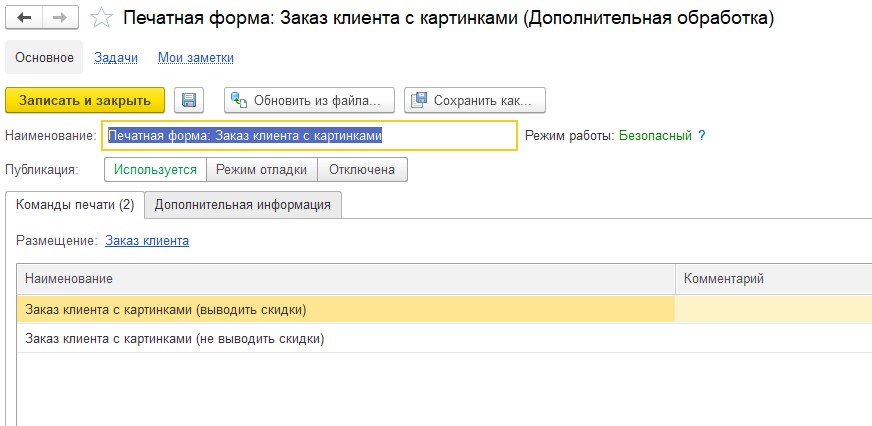Click the Сохранить как icon
The image size is (872, 426).
419,100
